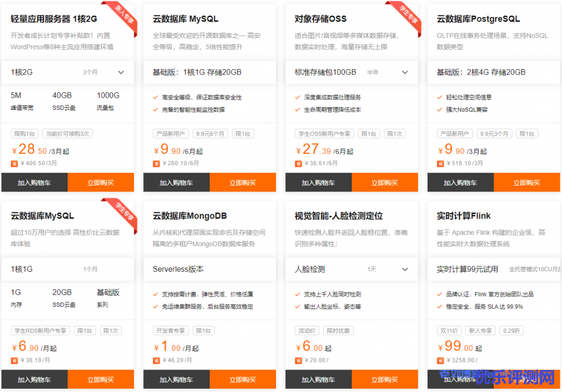The image size is (562, 392).
Task: Click the savings icon beside ¥406.50/3月
Action: pyautogui.click(x=14, y=163)
